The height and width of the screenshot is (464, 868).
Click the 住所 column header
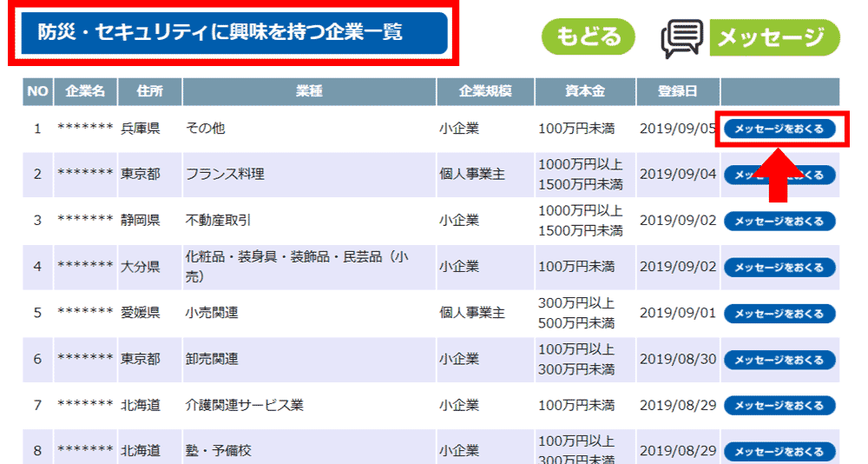tap(149, 91)
